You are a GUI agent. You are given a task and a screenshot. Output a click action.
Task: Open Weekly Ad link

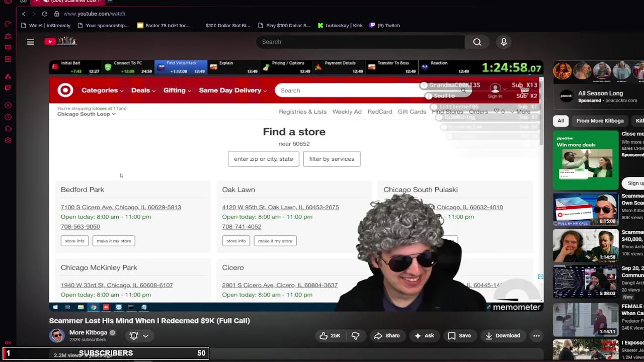tap(347, 112)
